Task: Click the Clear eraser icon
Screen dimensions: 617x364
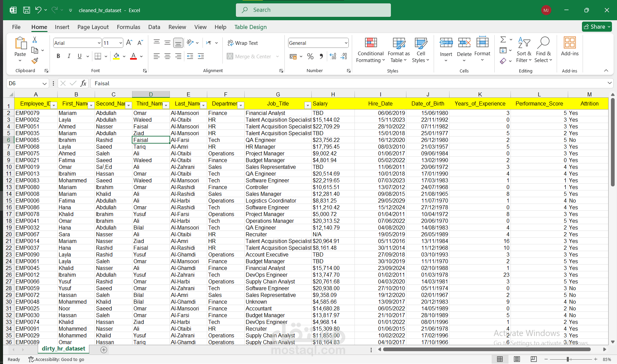Action: point(503,61)
